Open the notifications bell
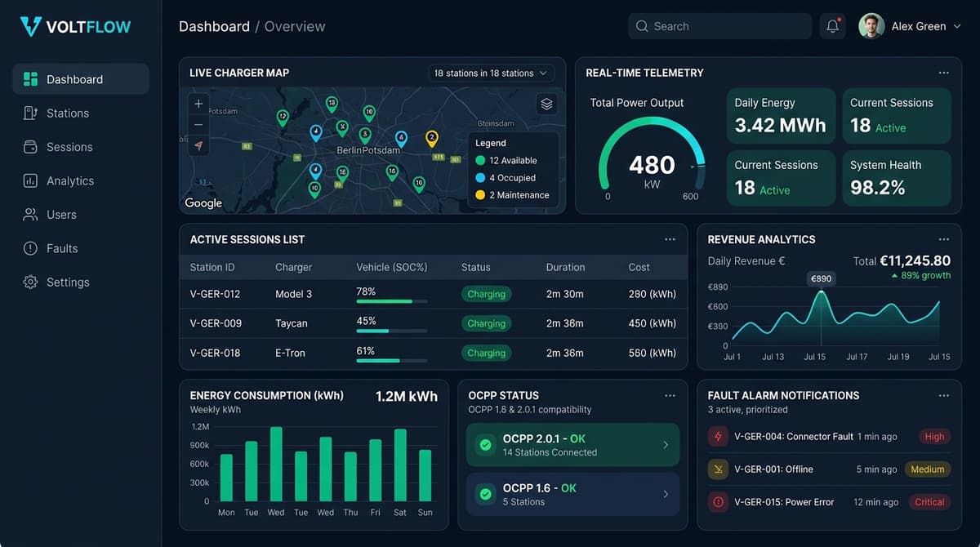The height and width of the screenshot is (547, 980). [x=832, y=26]
